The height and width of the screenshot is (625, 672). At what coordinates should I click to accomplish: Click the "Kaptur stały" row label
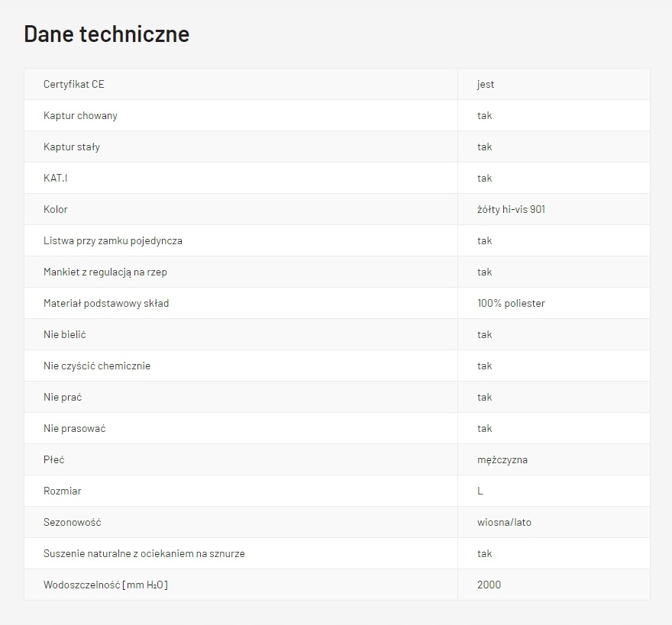[x=72, y=147]
